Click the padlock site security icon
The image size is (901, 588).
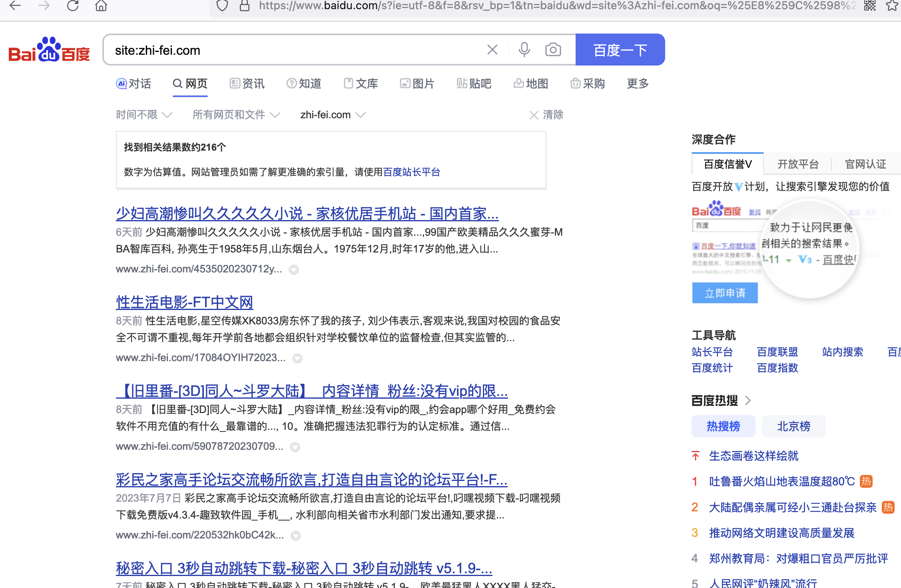(245, 6)
